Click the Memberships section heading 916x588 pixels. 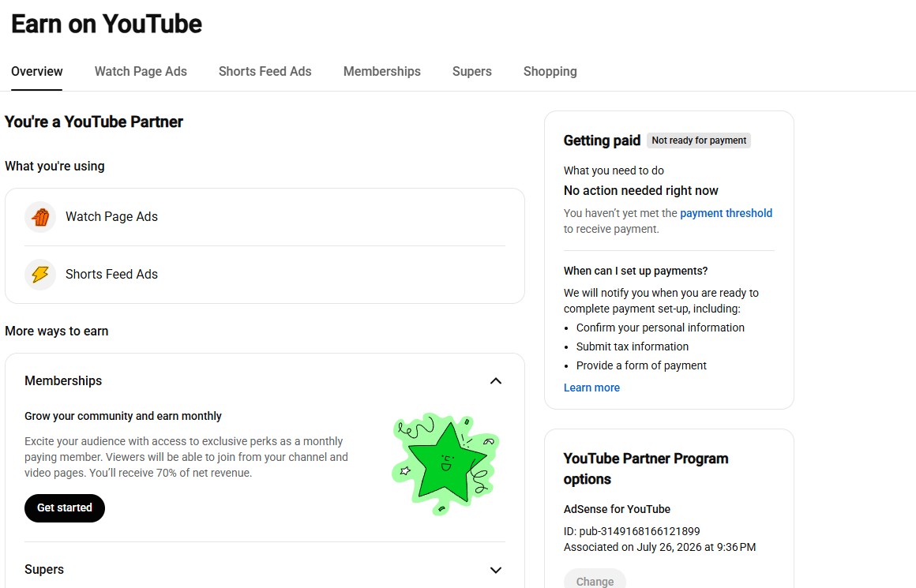point(63,381)
